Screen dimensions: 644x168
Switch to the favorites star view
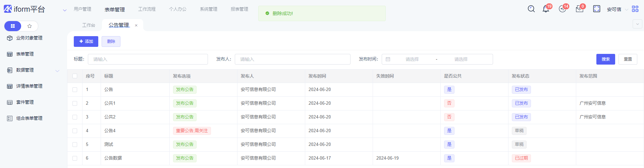(30, 26)
